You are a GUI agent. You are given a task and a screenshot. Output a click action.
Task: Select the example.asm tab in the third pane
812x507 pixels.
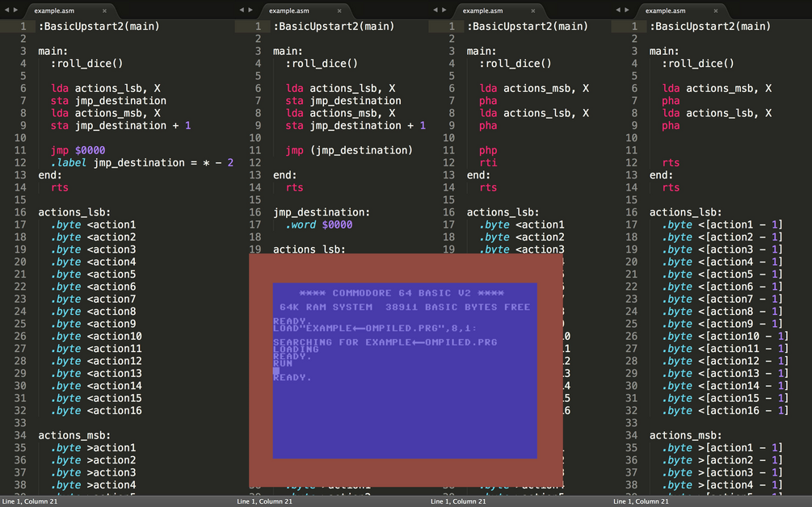point(498,10)
